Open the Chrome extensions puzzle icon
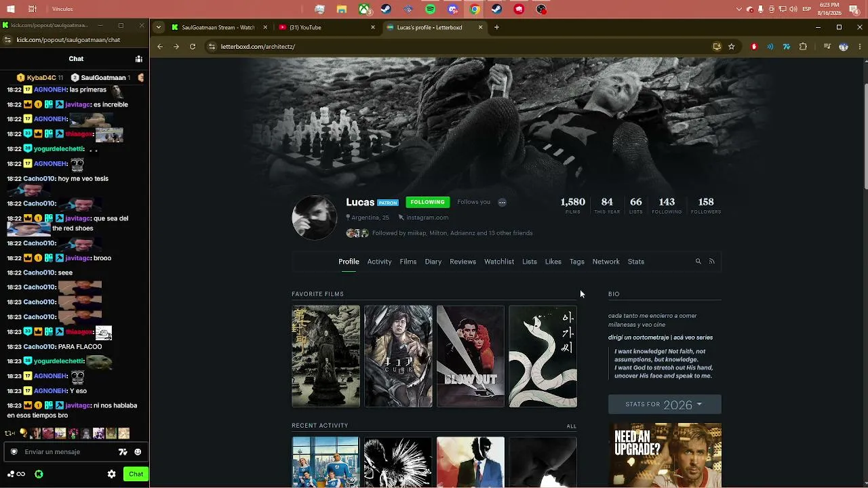Image resolution: width=868 pixels, height=488 pixels. pyautogui.click(x=803, y=47)
